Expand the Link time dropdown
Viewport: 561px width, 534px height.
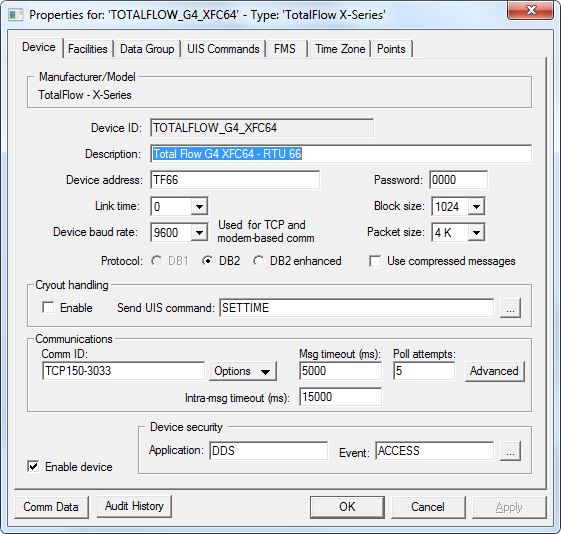tap(199, 206)
